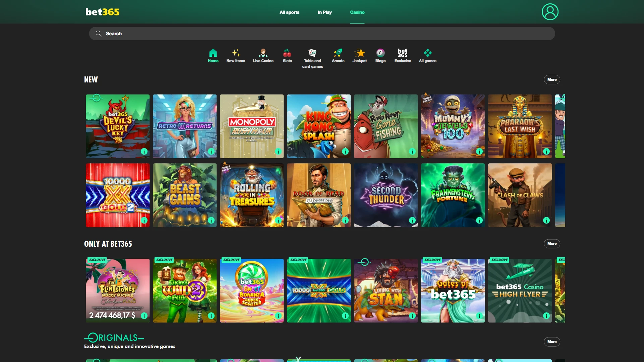Launch Rolling in Treasures game
Image resolution: width=644 pixels, height=362 pixels.
pyautogui.click(x=252, y=195)
